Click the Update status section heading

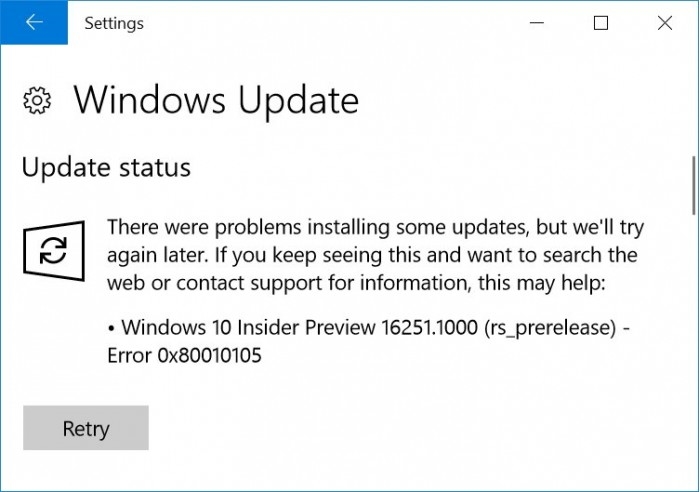click(x=106, y=167)
